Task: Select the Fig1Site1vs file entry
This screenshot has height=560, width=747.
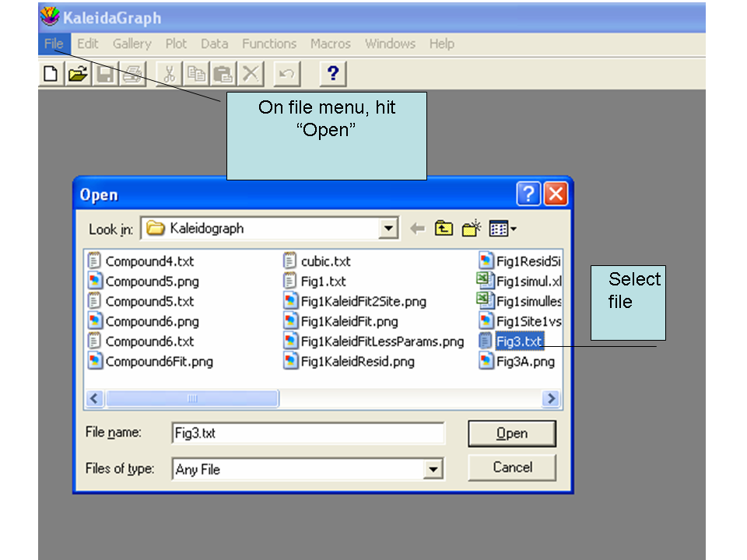Action: tap(520, 321)
